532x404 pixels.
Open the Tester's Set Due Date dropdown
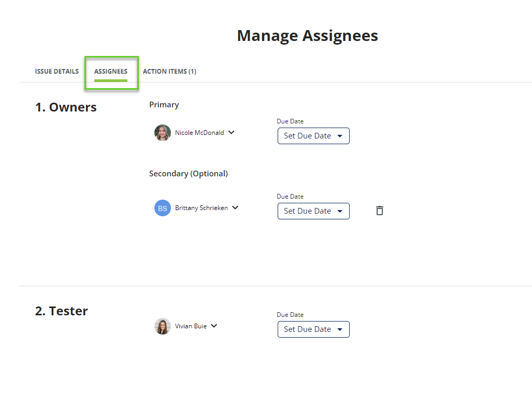coord(313,329)
